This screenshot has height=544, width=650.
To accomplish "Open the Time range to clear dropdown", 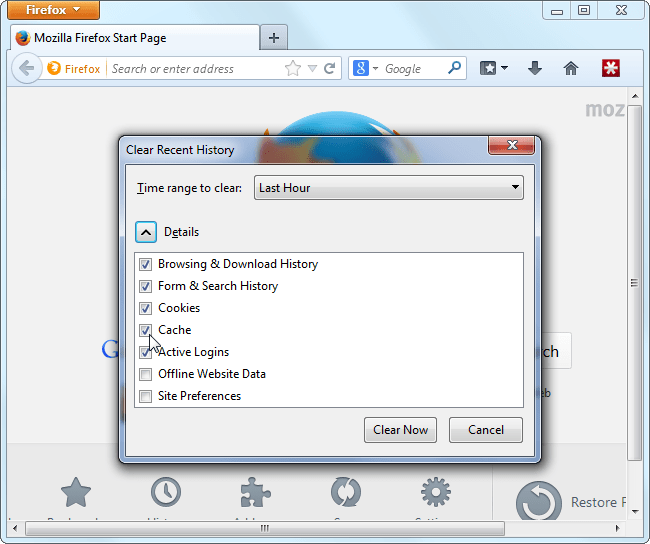I will (x=388, y=187).
